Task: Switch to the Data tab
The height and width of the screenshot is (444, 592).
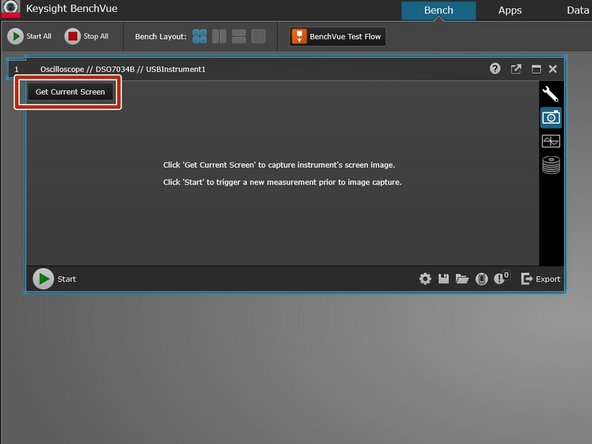Action: (x=578, y=10)
